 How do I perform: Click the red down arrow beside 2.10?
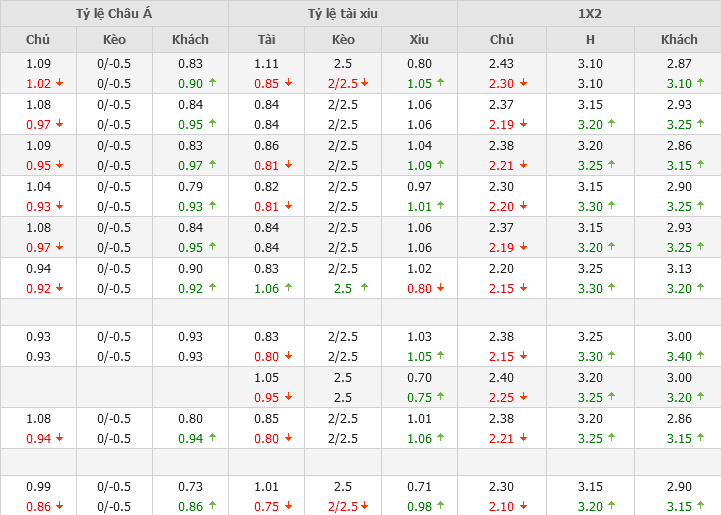point(523,507)
